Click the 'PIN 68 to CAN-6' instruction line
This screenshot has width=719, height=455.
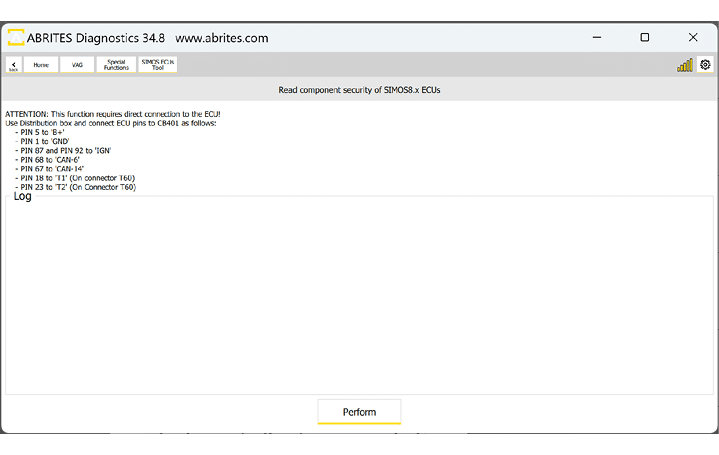(50, 159)
